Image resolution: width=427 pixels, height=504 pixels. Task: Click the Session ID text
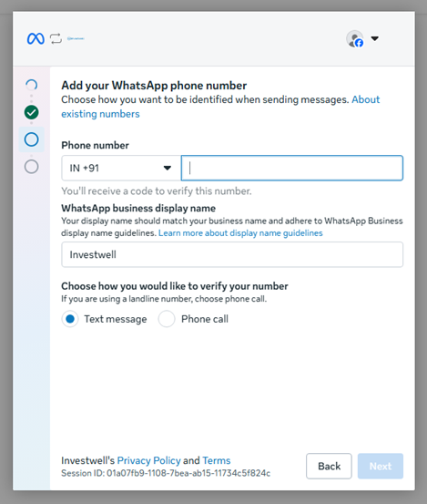[166, 473]
